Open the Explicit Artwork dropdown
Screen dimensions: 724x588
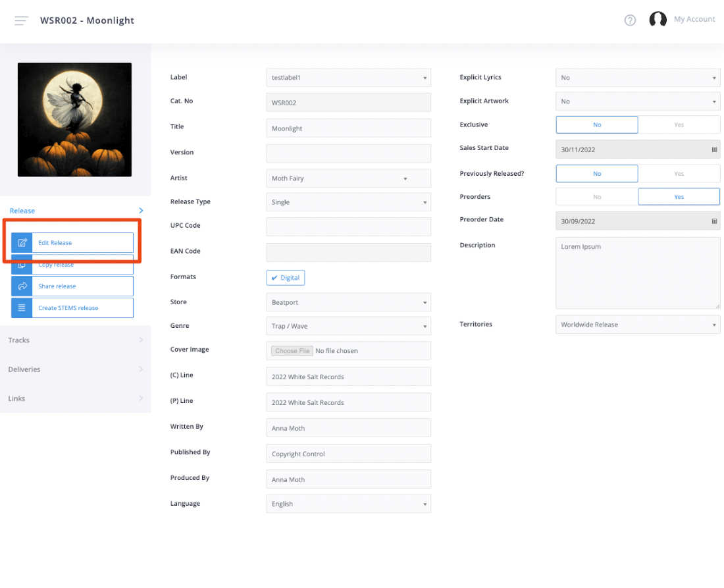(638, 101)
